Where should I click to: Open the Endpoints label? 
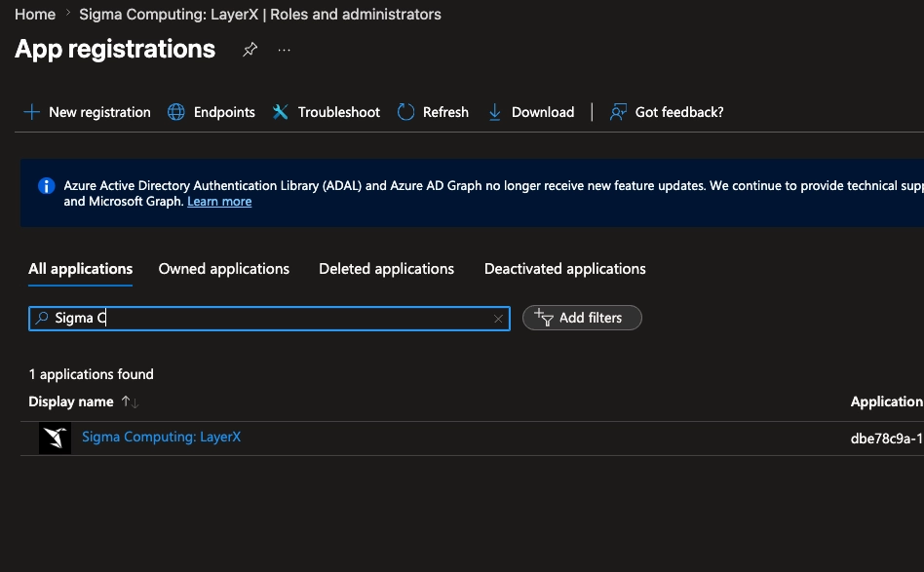[x=224, y=112]
